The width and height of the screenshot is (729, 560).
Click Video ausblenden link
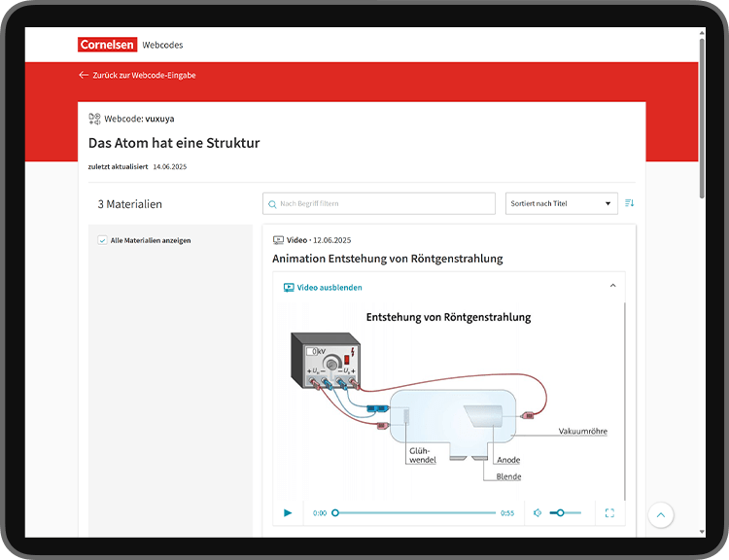tap(330, 288)
